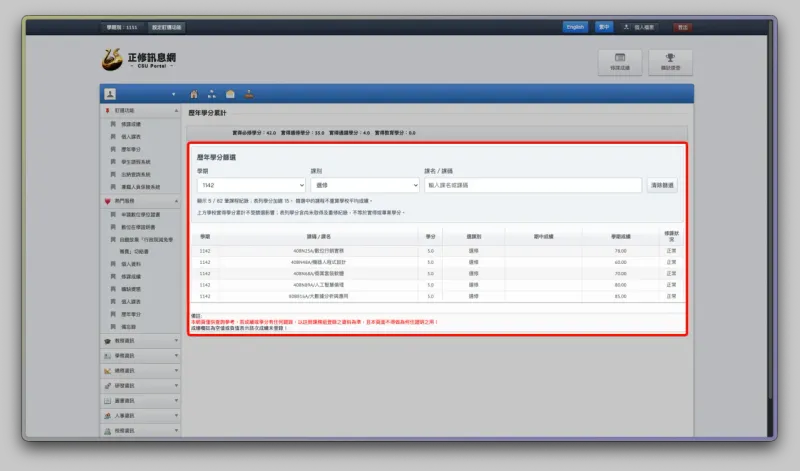Focus the course name or code search field
Image resolution: width=800 pixels, height=471 pixels.
coord(533,185)
